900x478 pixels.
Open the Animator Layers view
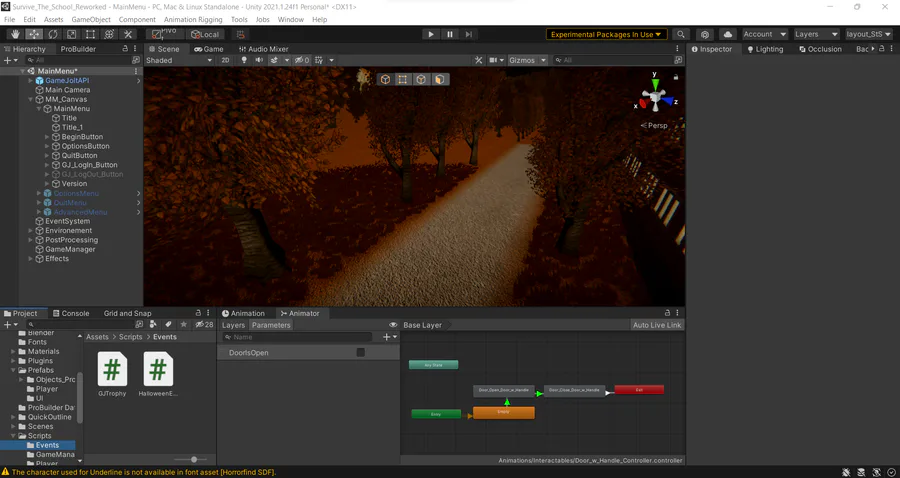[x=233, y=325]
